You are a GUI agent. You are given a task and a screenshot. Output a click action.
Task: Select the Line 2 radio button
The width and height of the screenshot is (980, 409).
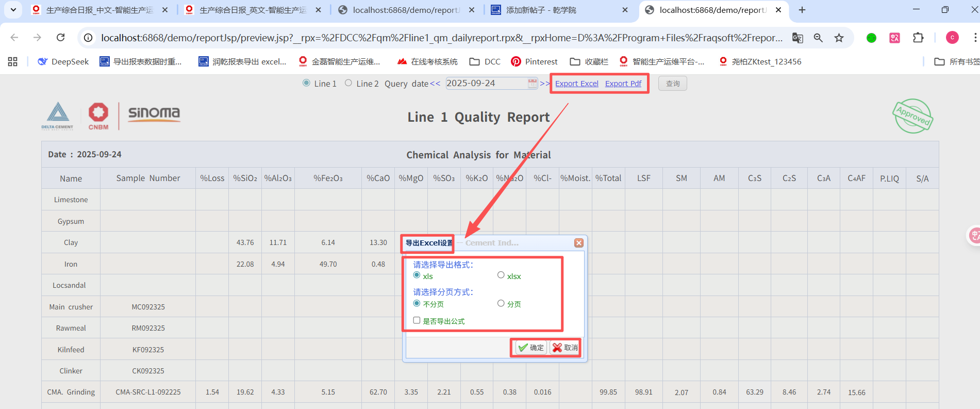coord(348,83)
